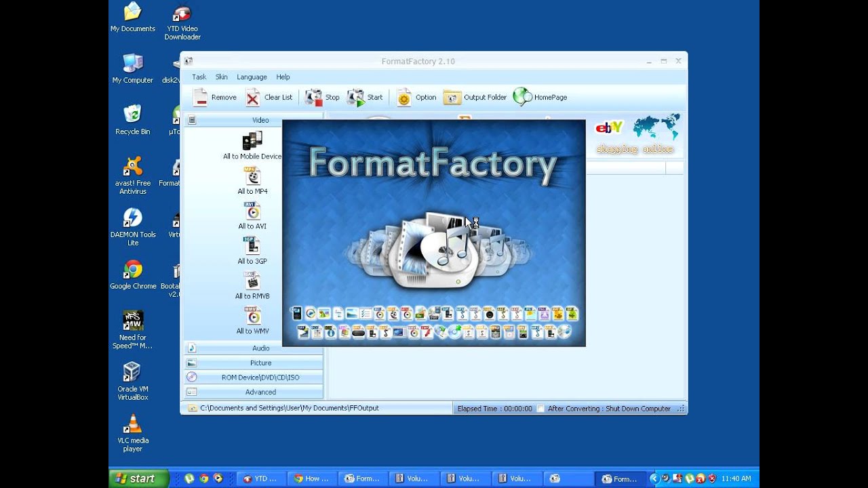Click the FFOutput folder path in status bar

pos(290,408)
